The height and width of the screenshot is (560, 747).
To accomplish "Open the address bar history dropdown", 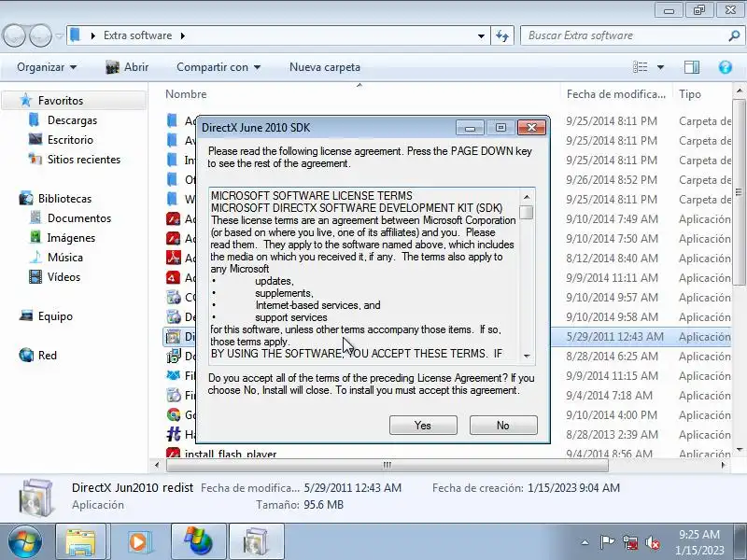I will [x=481, y=35].
